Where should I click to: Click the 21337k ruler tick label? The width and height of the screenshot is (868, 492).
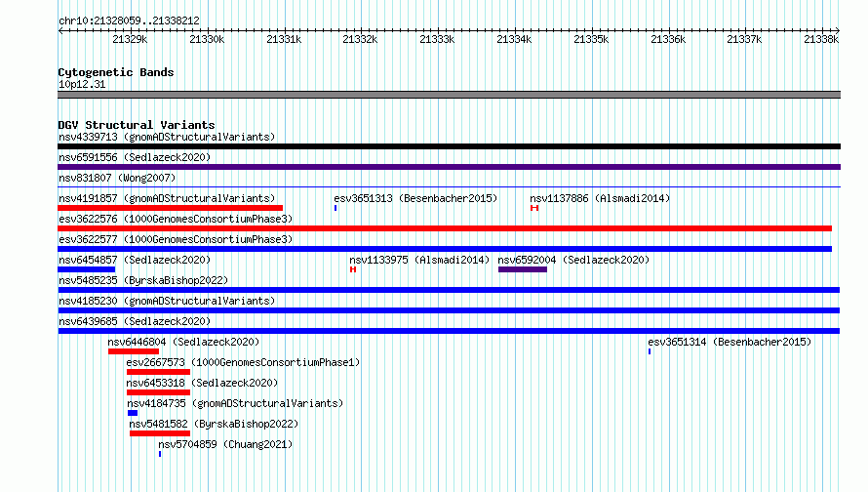click(744, 39)
